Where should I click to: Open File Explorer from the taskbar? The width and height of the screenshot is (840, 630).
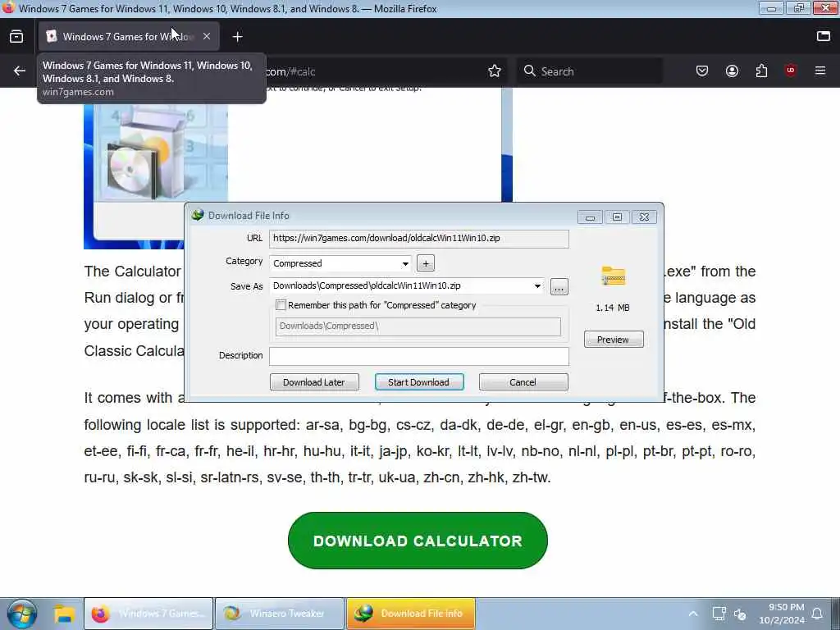64,614
